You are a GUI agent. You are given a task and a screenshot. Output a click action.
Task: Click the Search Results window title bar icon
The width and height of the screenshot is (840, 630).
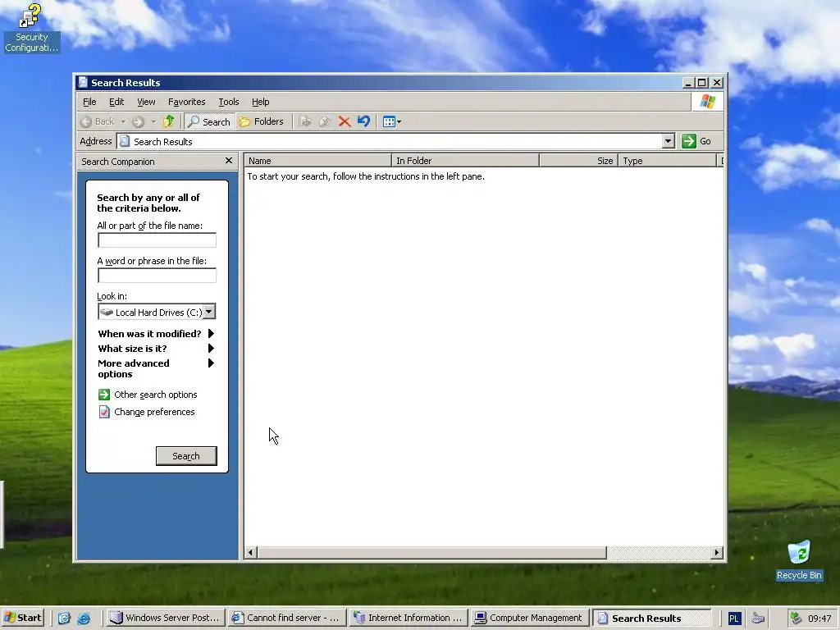(x=83, y=82)
